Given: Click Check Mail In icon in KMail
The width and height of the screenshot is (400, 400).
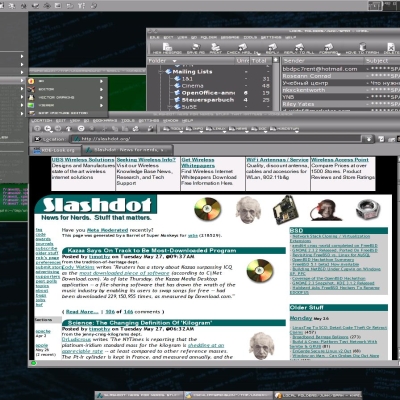Looking at the screenshot, I should [x=242, y=47].
